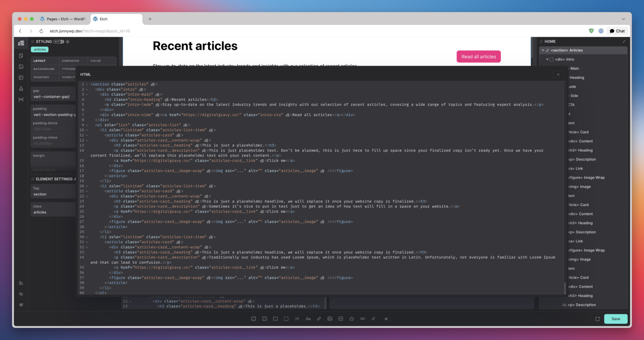Insert an image element from bottom toolbar
This screenshot has height=340, width=644.
pyautogui.click(x=330, y=319)
